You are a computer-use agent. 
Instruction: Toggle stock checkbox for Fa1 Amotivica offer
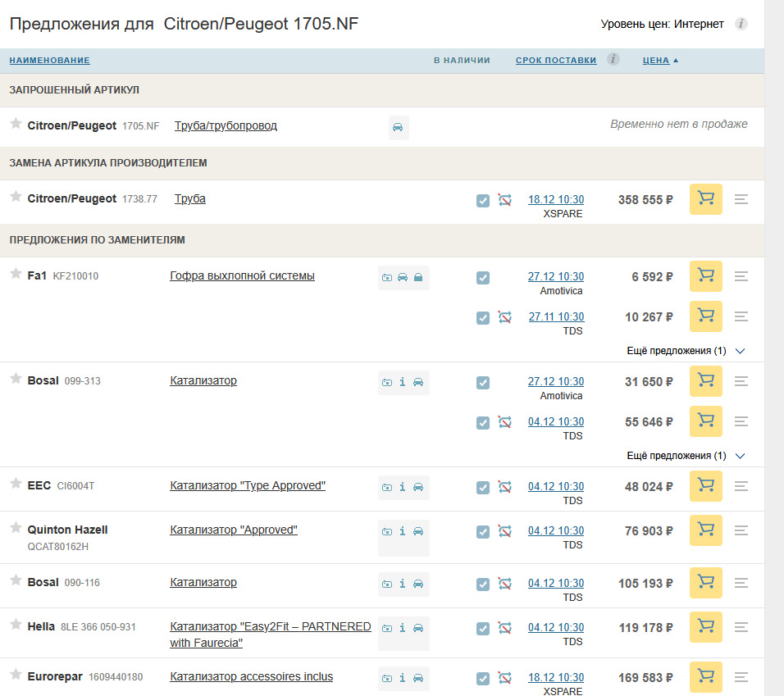click(483, 278)
